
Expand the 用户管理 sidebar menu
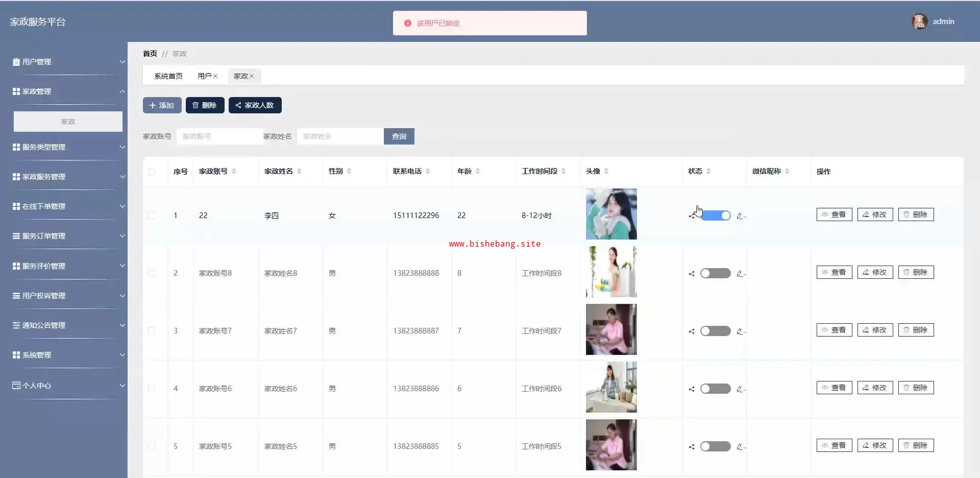68,62
